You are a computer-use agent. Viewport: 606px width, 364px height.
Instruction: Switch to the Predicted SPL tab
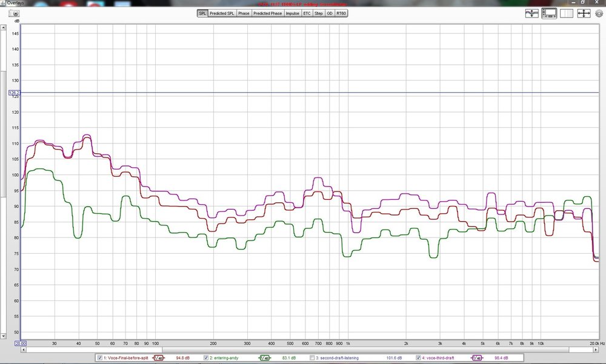click(222, 13)
